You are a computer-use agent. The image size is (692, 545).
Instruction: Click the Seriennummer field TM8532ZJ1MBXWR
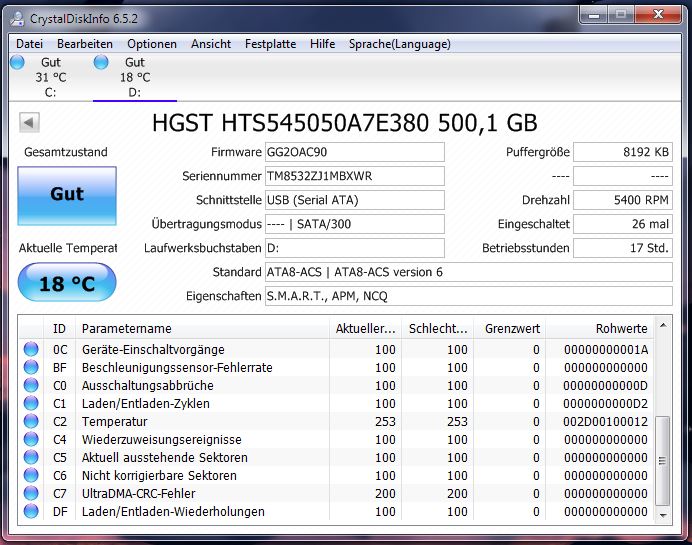(354, 176)
